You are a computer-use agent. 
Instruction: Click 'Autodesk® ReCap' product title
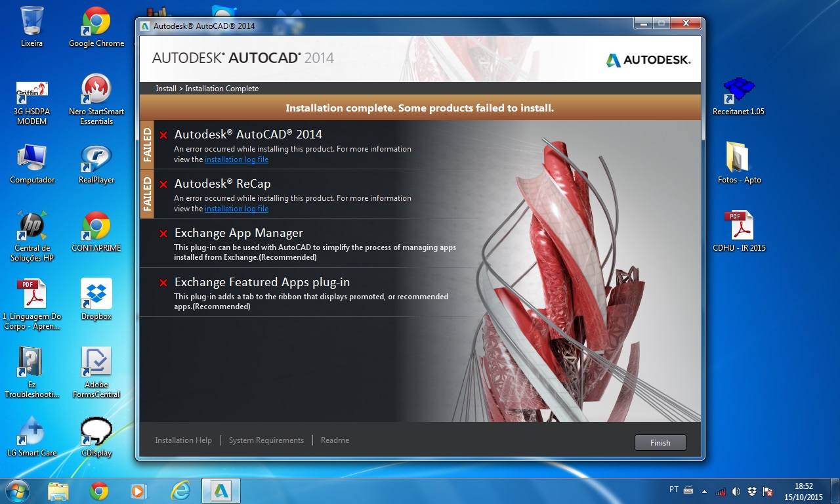222,184
